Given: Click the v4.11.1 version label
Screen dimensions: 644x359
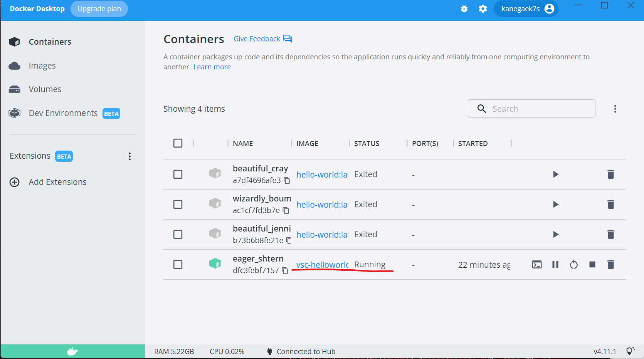Looking at the screenshot, I should click(x=605, y=351).
